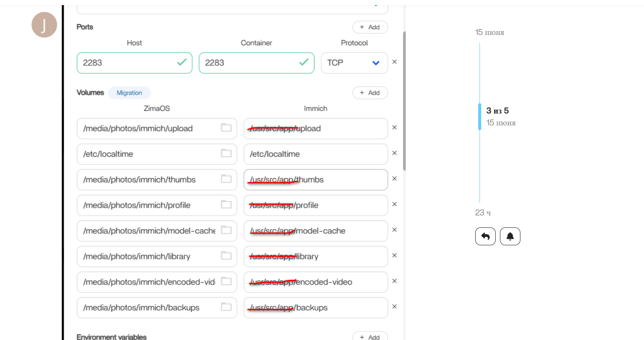Image resolution: width=644 pixels, height=340 pixels.
Task: Open folder browser for /media/photos/immich/thumbs
Action: 226,179
